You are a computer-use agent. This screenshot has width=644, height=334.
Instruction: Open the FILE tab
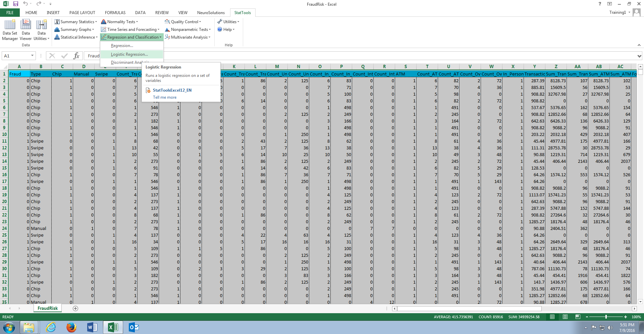pyautogui.click(x=10, y=13)
